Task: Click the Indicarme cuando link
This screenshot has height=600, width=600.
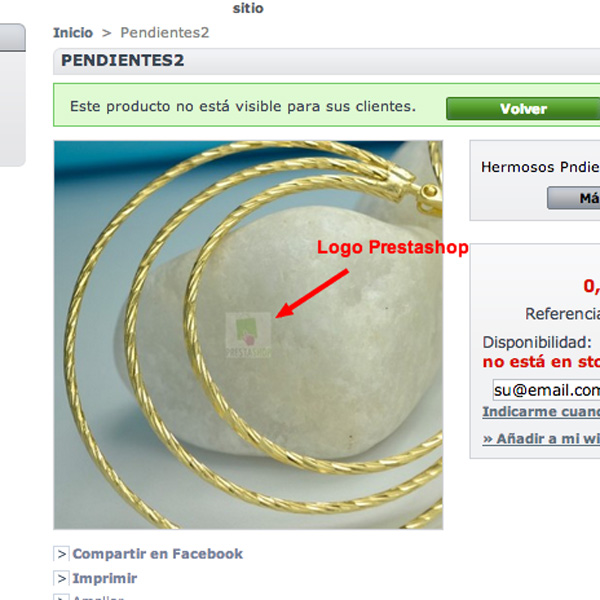Action: (541, 412)
